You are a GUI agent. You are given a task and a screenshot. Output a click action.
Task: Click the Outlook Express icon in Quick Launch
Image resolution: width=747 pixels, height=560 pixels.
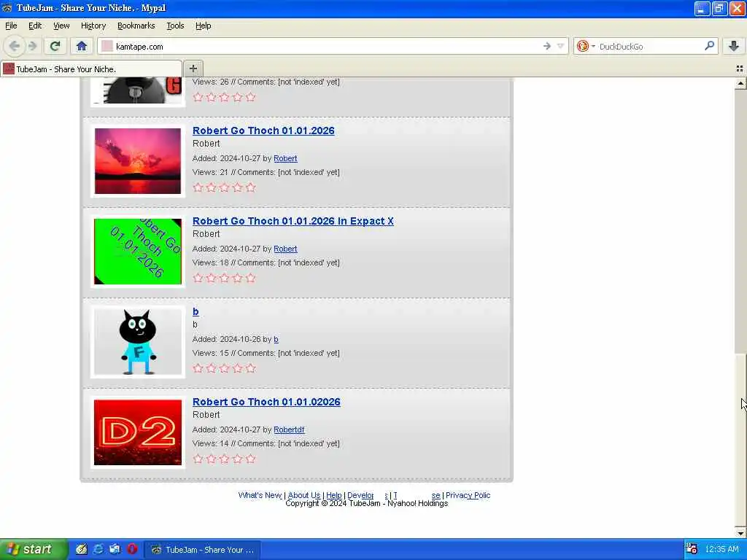115,550
